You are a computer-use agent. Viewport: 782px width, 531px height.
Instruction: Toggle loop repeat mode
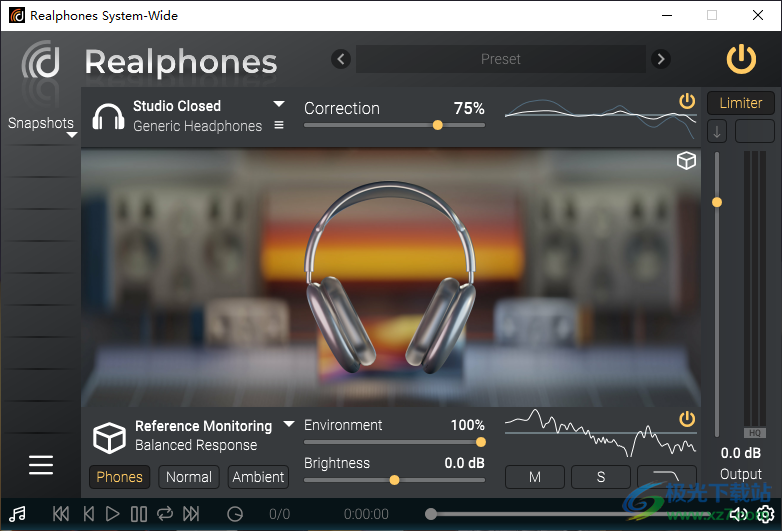(165, 514)
